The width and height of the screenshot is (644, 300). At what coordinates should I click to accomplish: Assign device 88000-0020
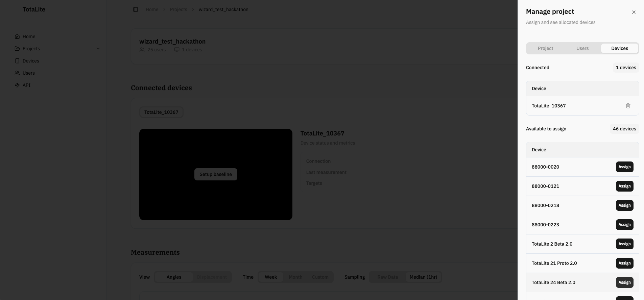624,167
